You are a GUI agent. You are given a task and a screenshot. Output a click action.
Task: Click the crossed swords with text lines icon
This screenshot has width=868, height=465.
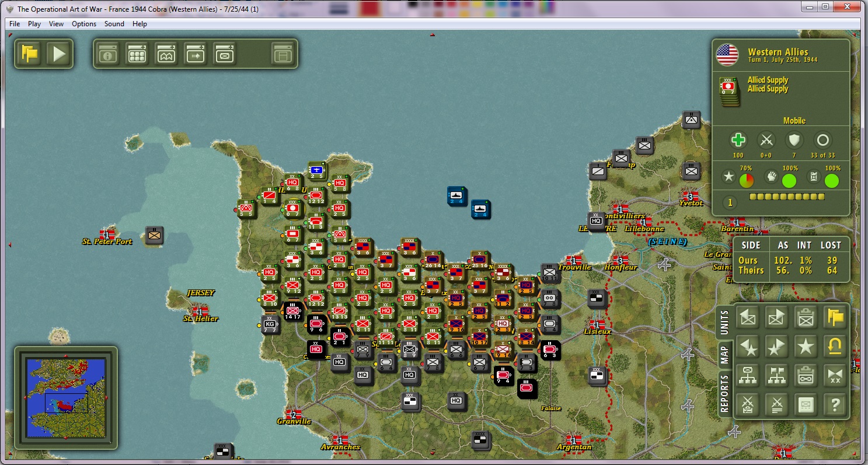[x=777, y=404]
